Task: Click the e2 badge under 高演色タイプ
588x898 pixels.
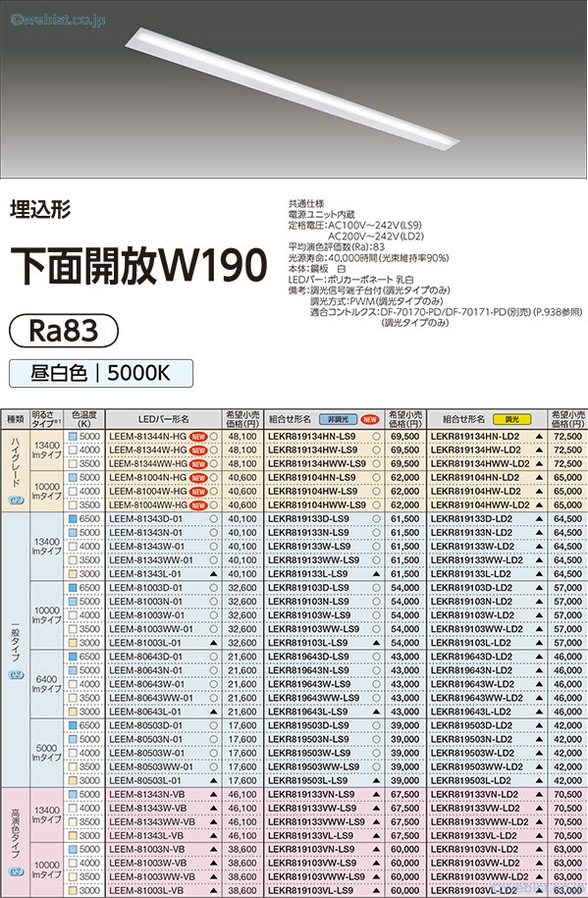Action: click(16, 872)
